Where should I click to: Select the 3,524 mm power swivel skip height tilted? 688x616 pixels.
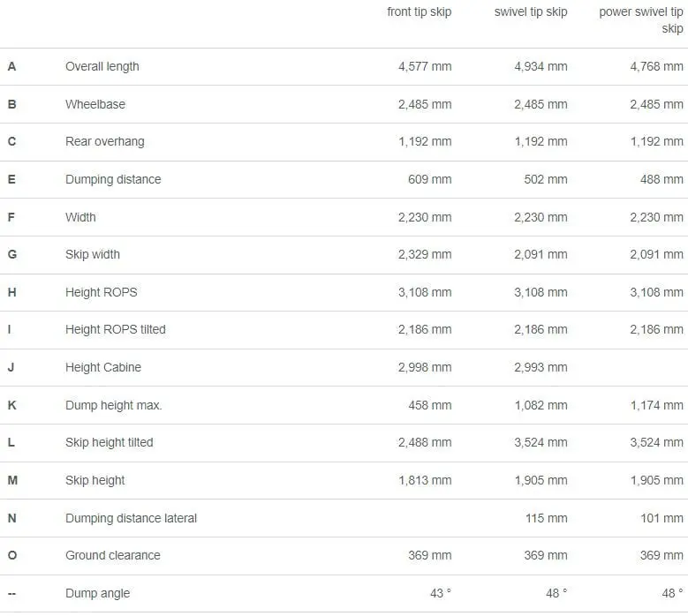pyautogui.click(x=656, y=442)
